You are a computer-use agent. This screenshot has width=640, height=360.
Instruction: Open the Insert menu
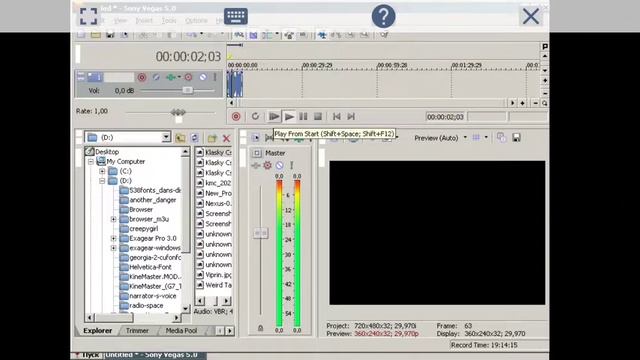click(x=144, y=20)
